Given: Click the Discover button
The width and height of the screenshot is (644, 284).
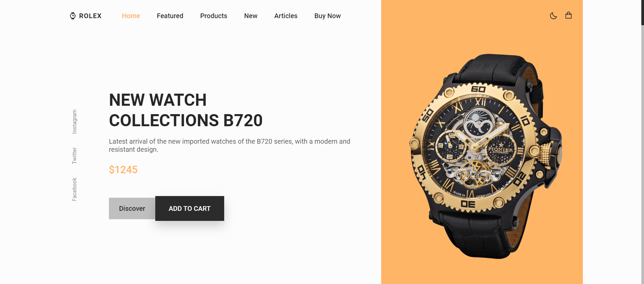Looking at the screenshot, I should [132, 208].
